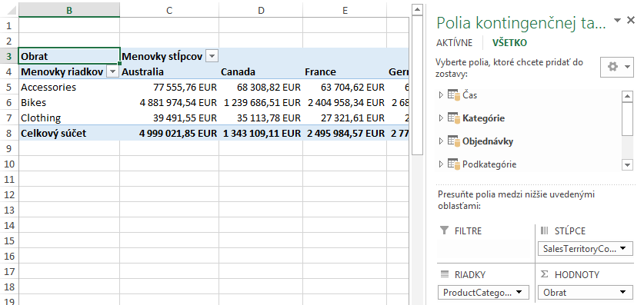Select cell with 27 321,61 EUR
This screenshot has width=644, height=305.
click(x=345, y=118)
